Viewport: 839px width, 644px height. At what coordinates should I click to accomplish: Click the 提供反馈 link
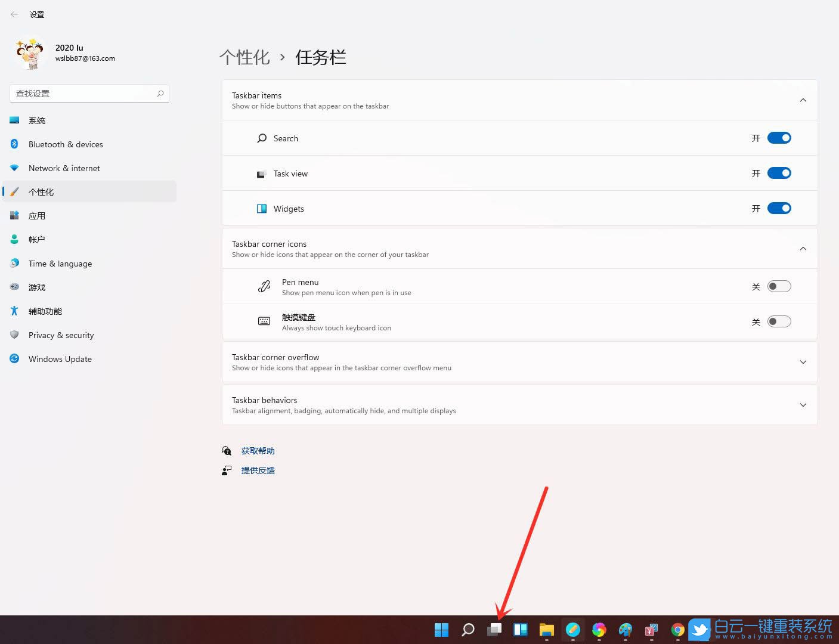[257, 470]
